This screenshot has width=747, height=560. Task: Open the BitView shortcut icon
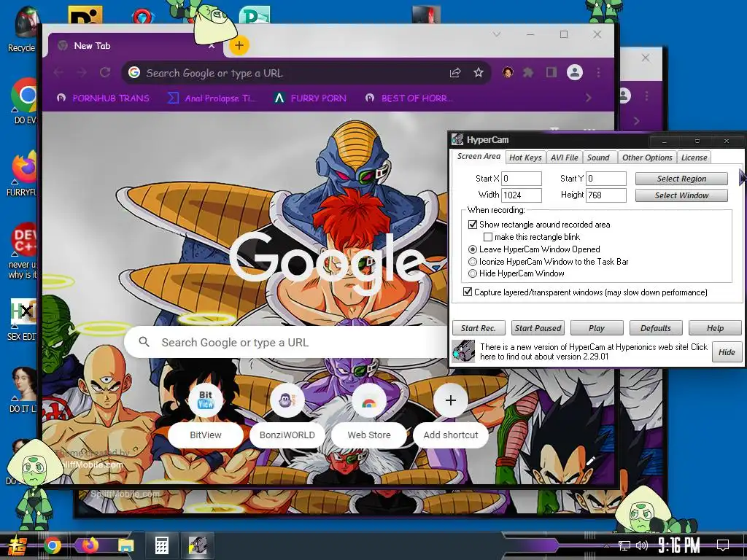point(205,400)
